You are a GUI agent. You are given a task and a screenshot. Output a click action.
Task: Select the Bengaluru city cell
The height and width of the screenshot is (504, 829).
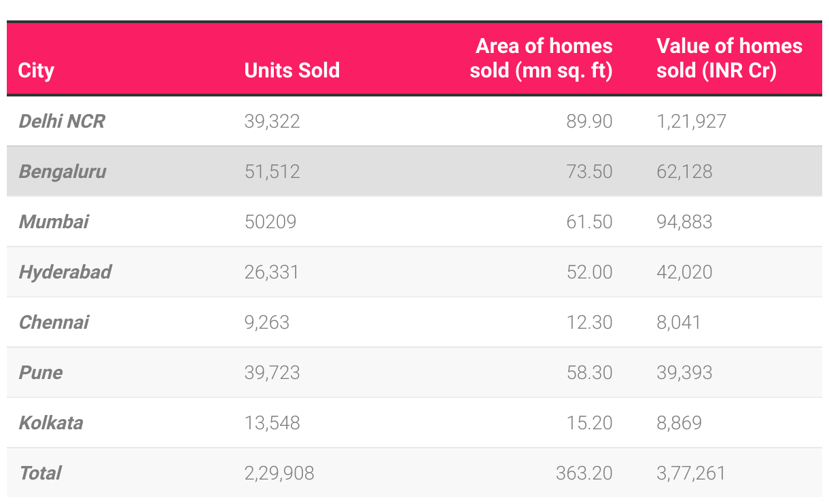click(x=63, y=171)
